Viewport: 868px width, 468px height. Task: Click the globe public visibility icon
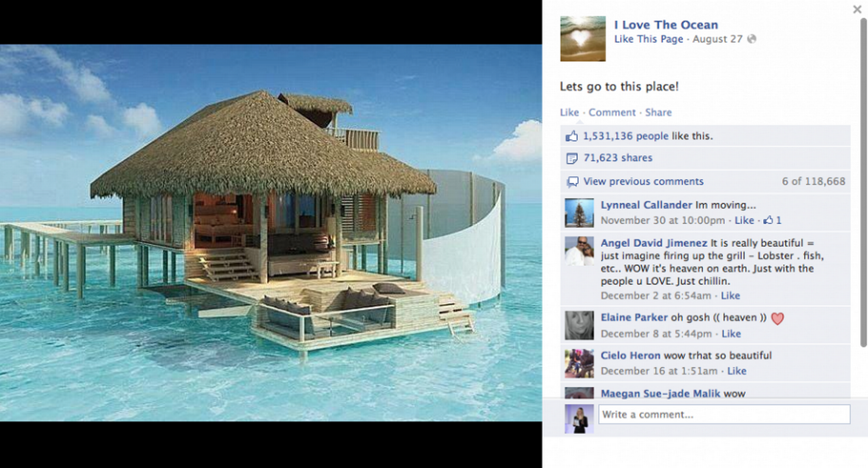point(752,39)
